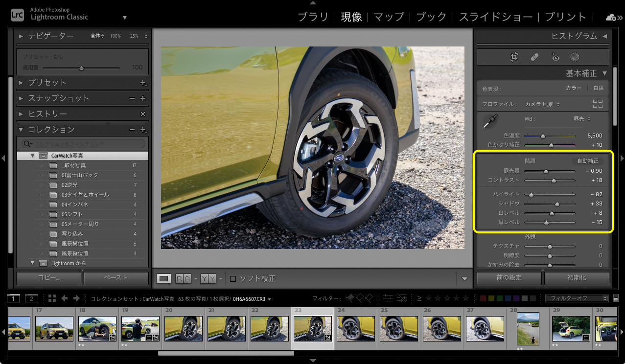Open the Healing (spot removal) tool
625x364 pixels.
pyautogui.click(x=534, y=57)
